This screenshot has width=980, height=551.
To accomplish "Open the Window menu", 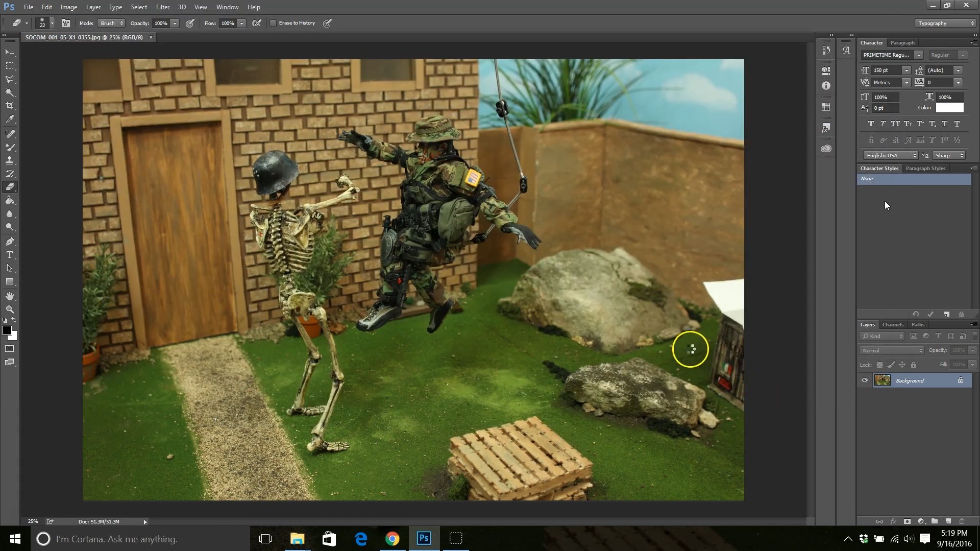I will pyautogui.click(x=227, y=7).
